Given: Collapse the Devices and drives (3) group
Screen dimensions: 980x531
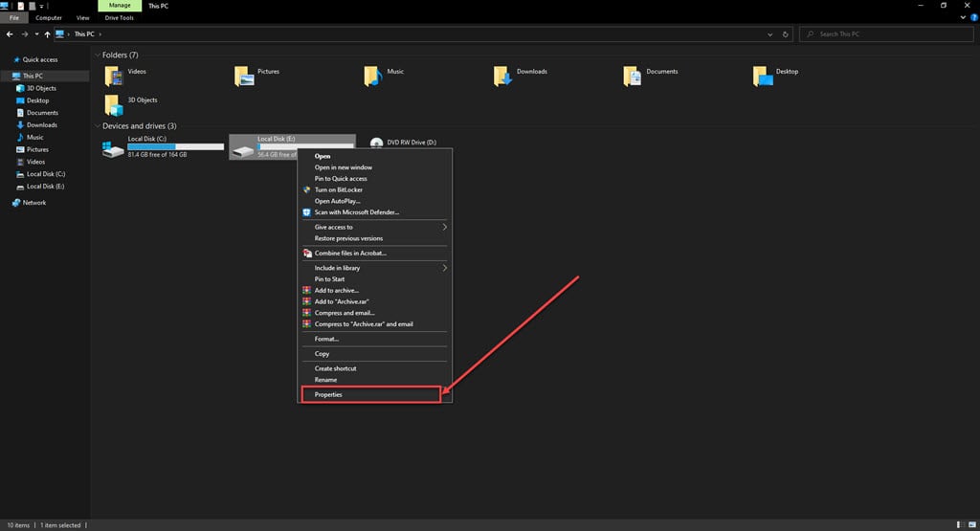Looking at the screenshot, I should [98, 125].
